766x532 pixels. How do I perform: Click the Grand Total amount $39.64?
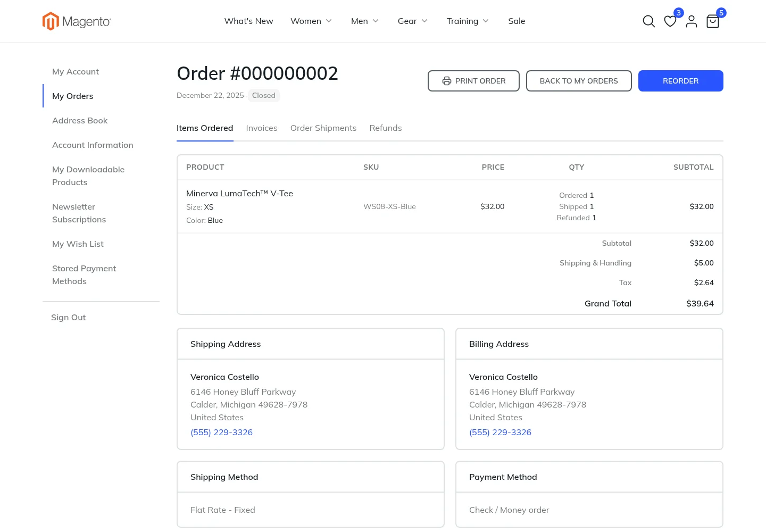[x=700, y=304]
